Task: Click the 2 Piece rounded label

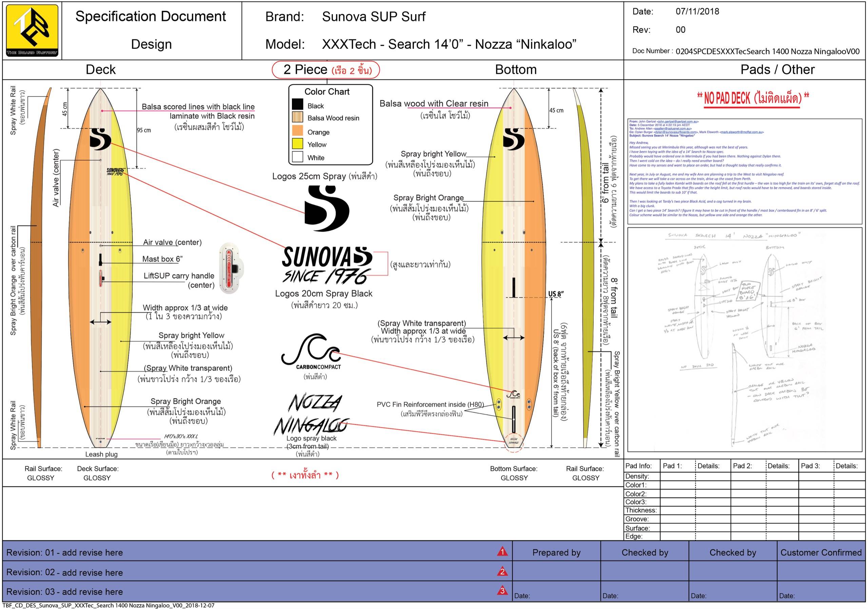Action: (325, 70)
